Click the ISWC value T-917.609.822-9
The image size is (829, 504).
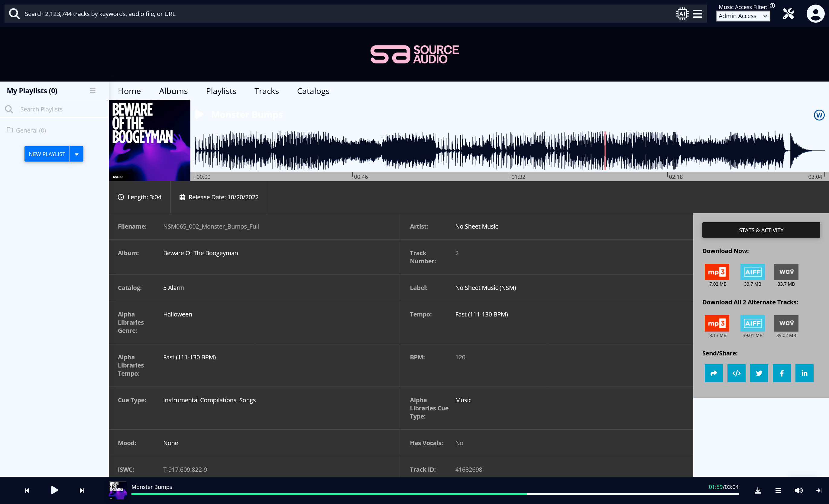click(185, 469)
